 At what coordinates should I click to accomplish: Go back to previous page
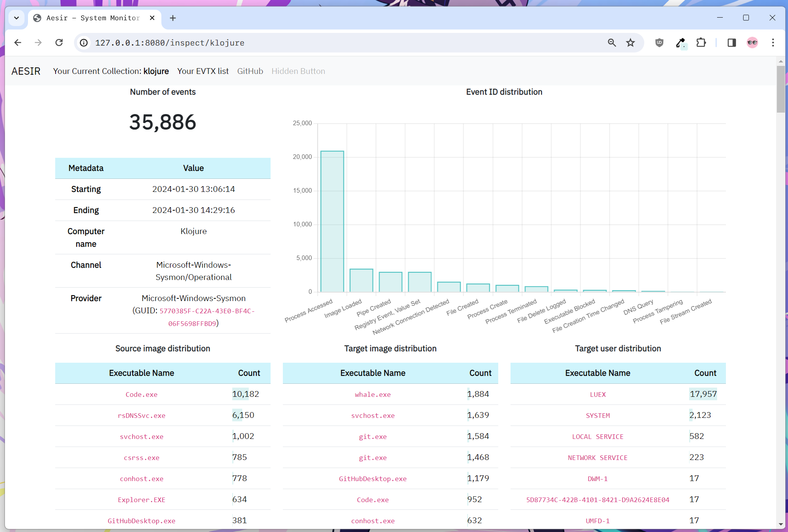pyautogui.click(x=18, y=43)
